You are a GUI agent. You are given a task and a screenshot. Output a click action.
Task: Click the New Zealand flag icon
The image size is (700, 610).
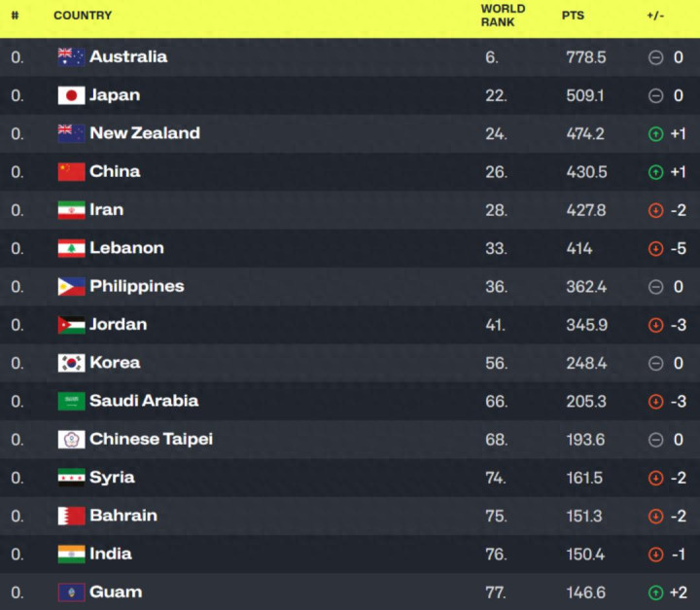71,133
